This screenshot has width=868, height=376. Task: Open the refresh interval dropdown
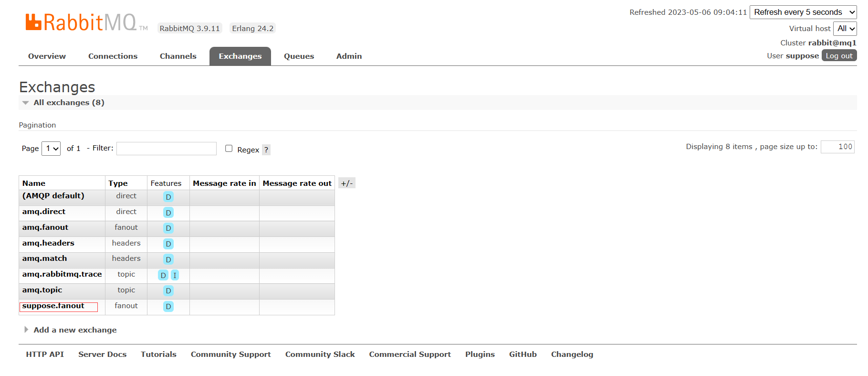click(x=804, y=12)
